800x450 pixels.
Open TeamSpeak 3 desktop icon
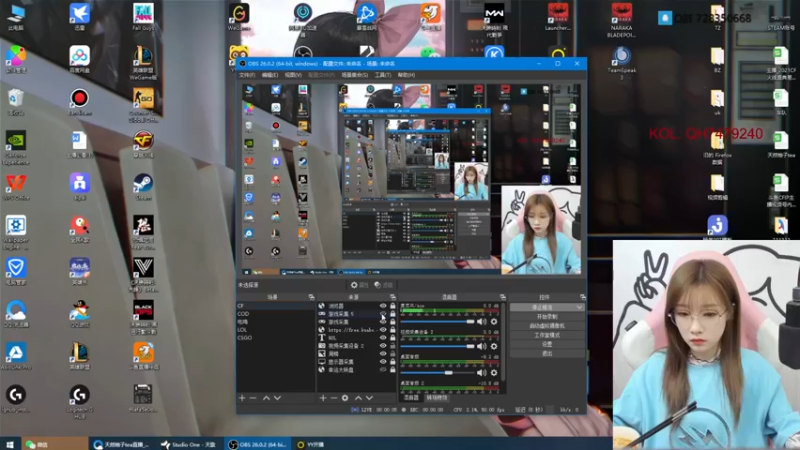621,63
